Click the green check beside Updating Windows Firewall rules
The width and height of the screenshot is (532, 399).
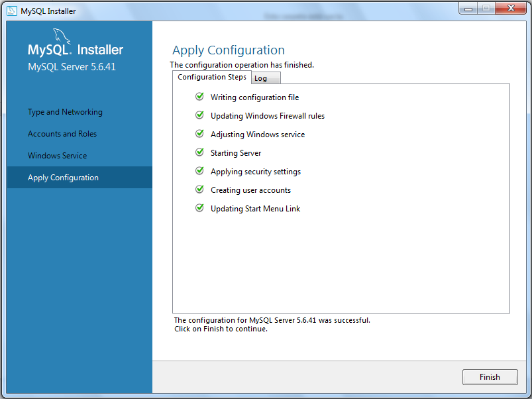point(199,115)
